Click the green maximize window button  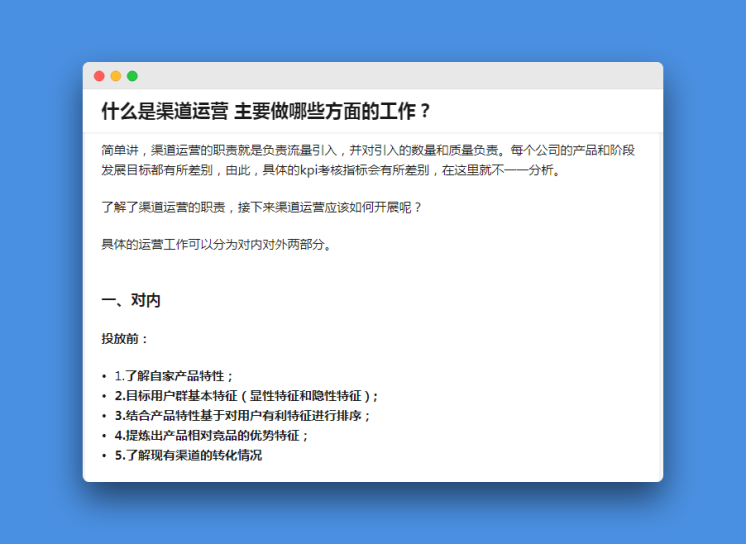click(x=132, y=76)
